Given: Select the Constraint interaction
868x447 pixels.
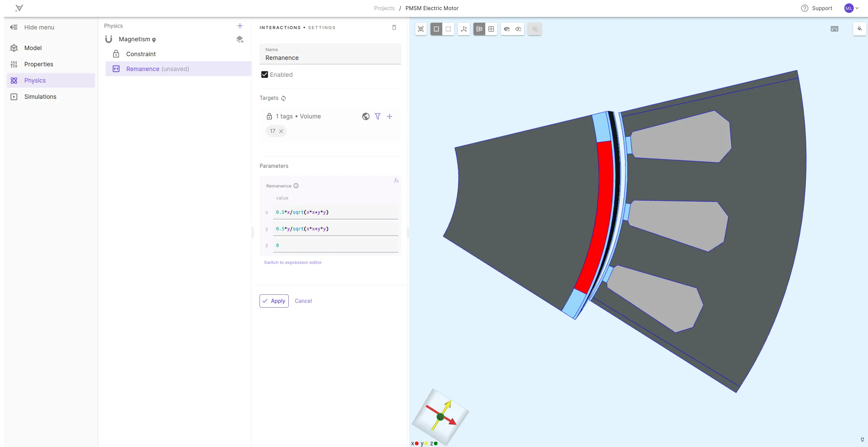Looking at the screenshot, I should point(178,54).
